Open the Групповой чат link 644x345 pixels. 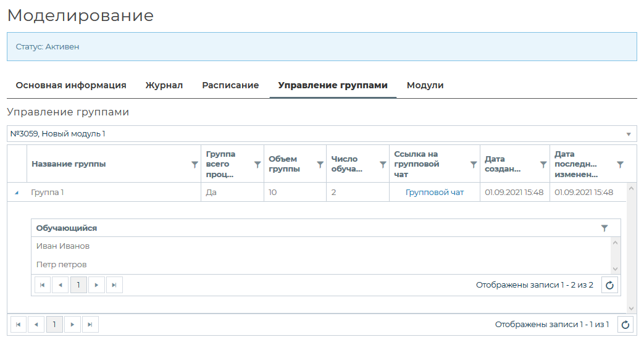[434, 193]
